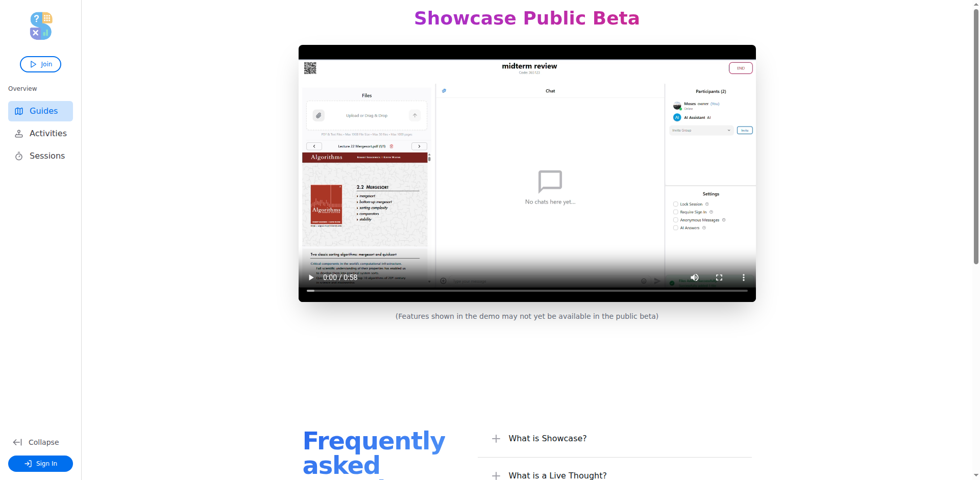This screenshot has height=480, width=980.
Task: Click the demo features disclaimer text
Action: coord(527,316)
